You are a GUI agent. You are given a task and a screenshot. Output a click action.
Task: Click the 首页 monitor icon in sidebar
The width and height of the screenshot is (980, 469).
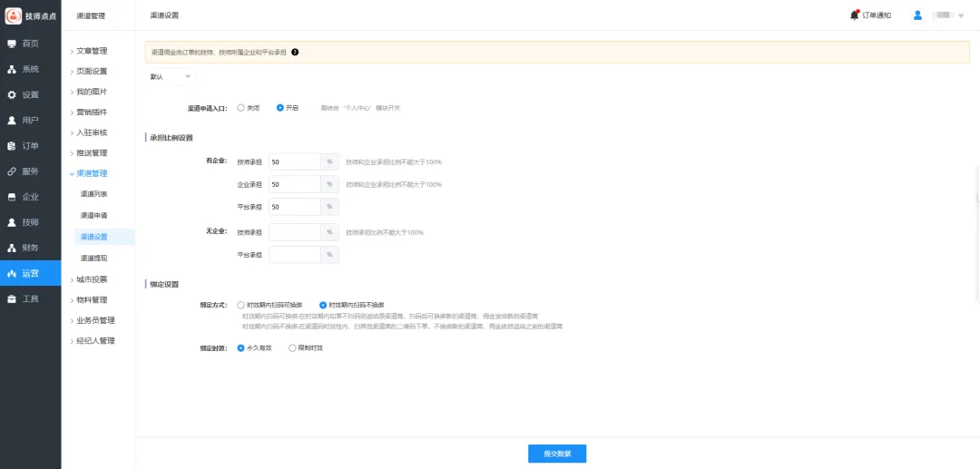click(12, 44)
